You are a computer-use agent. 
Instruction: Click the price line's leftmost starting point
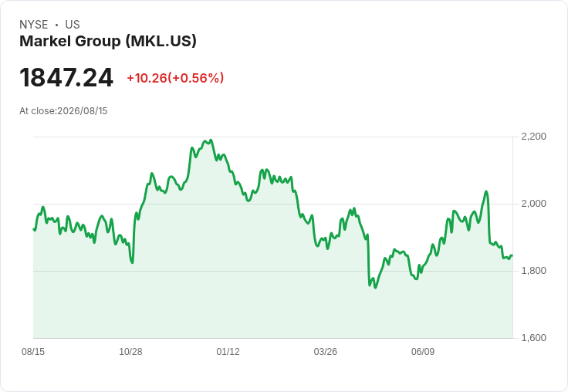pyautogui.click(x=34, y=229)
